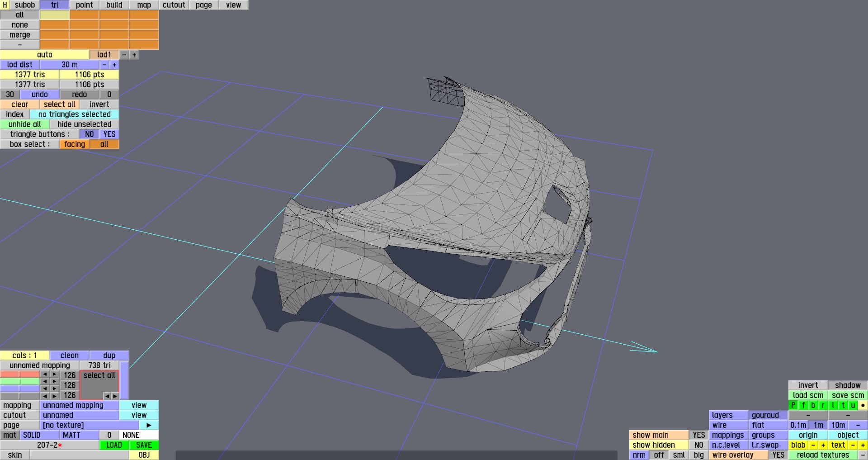
Task: Select gouraud shading mode
Action: pyautogui.click(x=769, y=415)
